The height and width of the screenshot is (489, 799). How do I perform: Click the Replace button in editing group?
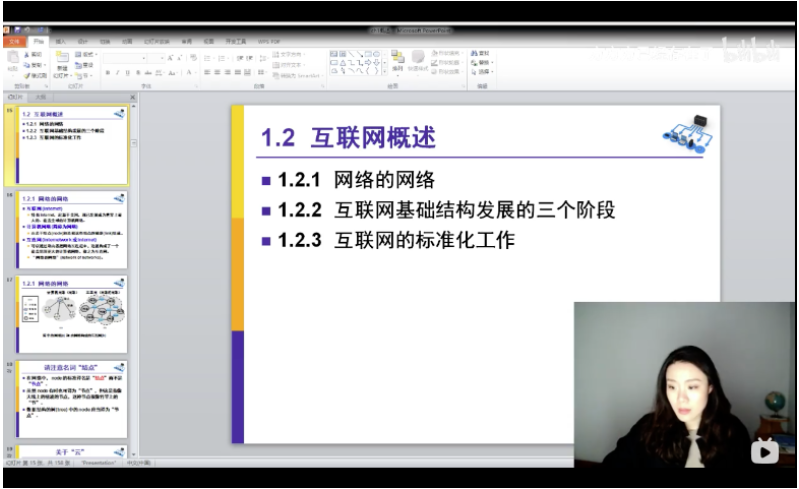(x=482, y=63)
